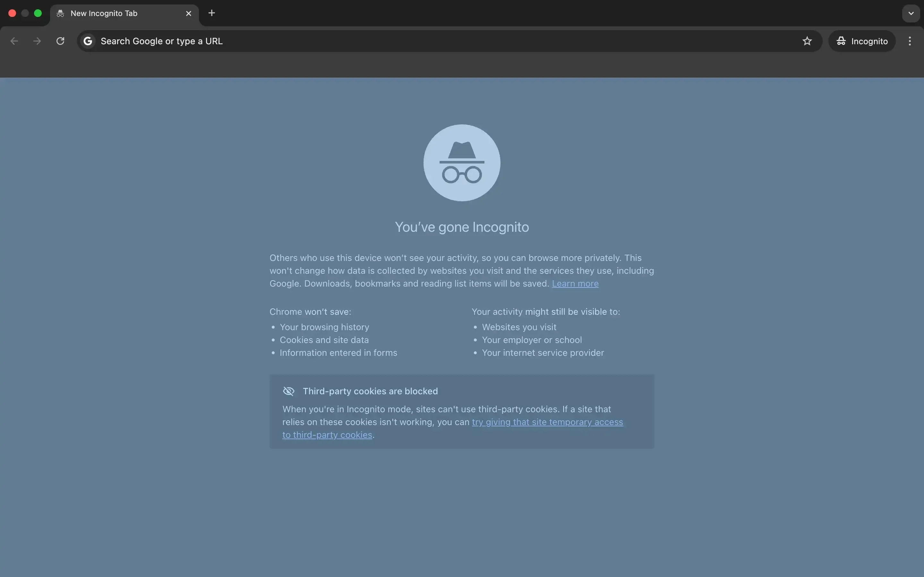The image size is (924, 577).
Task: Click the forward navigation arrow
Action: [37, 41]
